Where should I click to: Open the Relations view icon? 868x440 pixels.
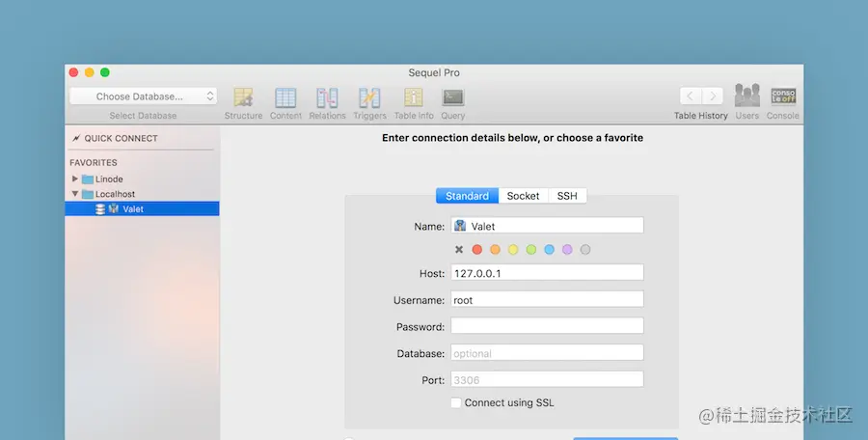click(327, 97)
